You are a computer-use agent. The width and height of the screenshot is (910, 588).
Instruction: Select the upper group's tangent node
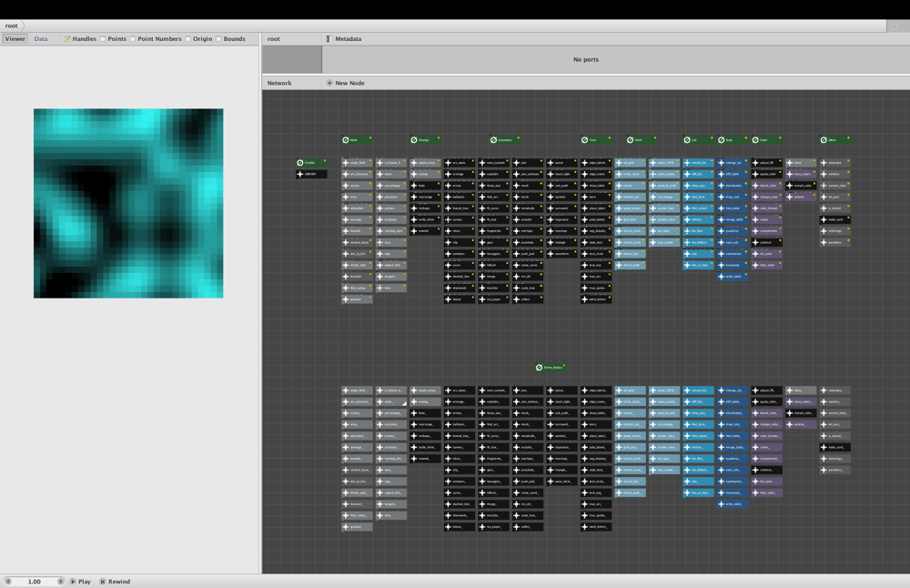click(391, 277)
